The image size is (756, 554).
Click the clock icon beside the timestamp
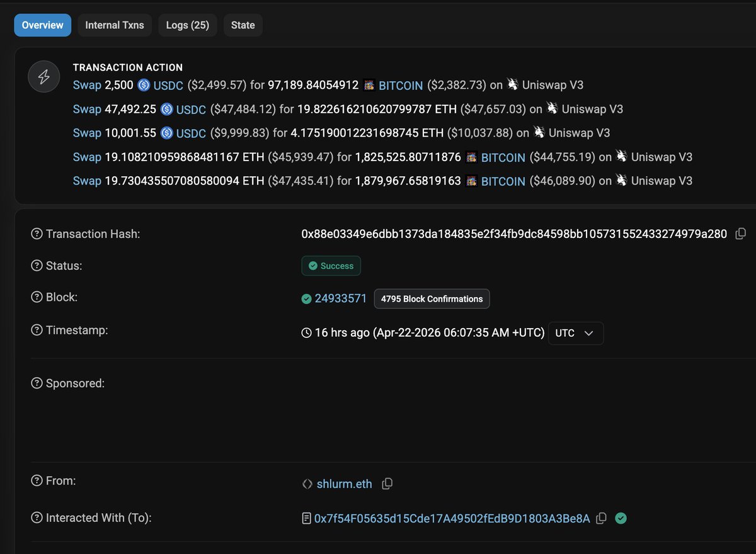307,332
